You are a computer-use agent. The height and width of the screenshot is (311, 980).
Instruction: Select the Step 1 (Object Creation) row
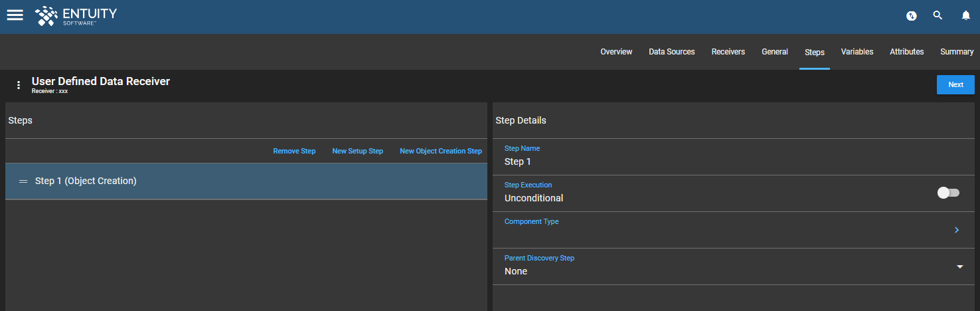pos(246,181)
